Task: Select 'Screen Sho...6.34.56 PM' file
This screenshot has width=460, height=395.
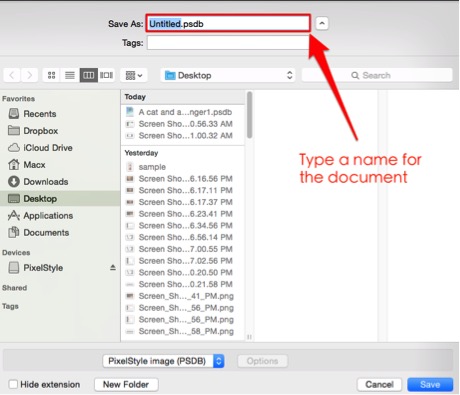Action: click(183, 225)
